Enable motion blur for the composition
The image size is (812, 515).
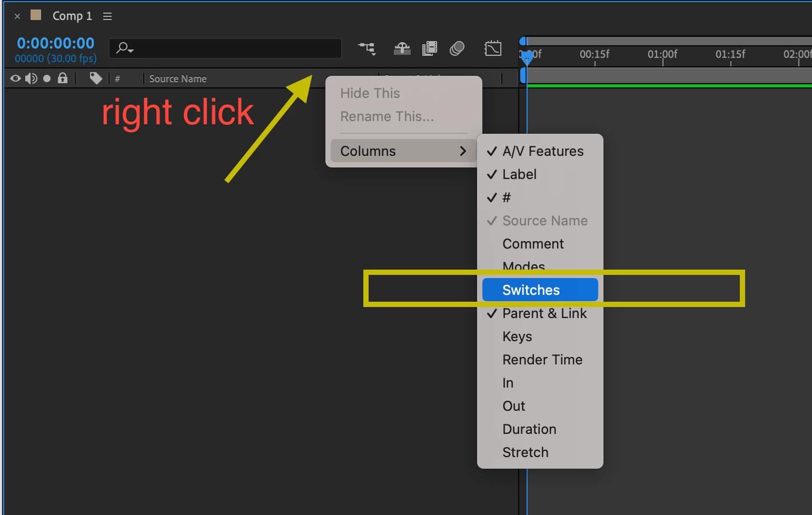coord(457,48)
